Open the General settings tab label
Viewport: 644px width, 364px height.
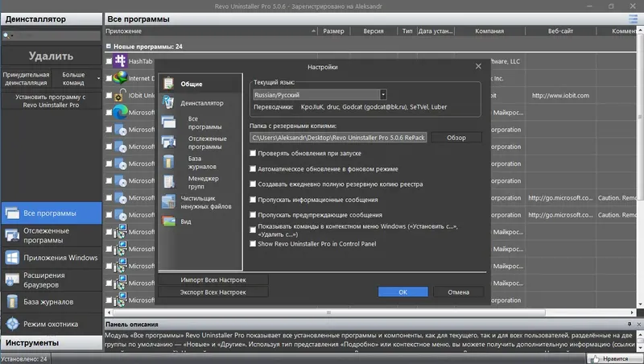pos(192,84)
